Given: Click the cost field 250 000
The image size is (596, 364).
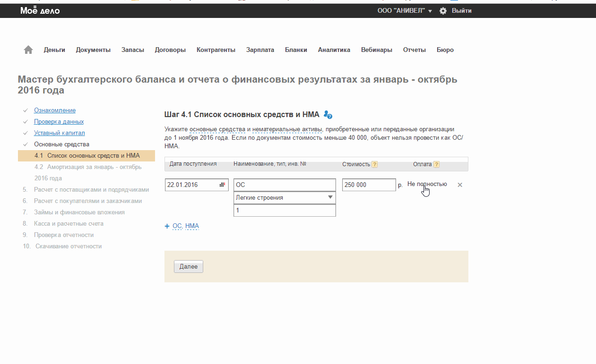Looking at the screenshot, I should [369, 185].
